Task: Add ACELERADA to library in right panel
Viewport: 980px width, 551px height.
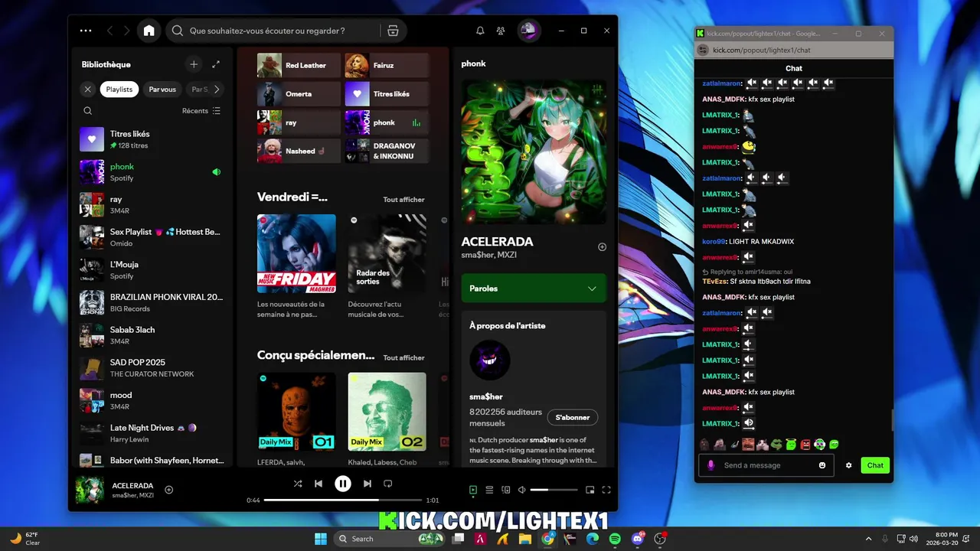Action: [602, 246]
